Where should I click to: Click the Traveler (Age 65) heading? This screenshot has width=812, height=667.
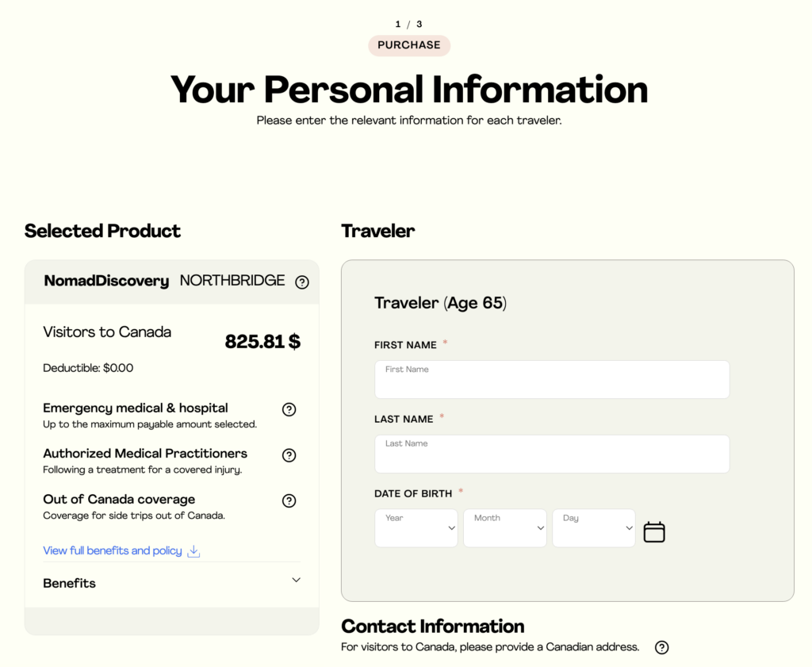tap(440, 303)
